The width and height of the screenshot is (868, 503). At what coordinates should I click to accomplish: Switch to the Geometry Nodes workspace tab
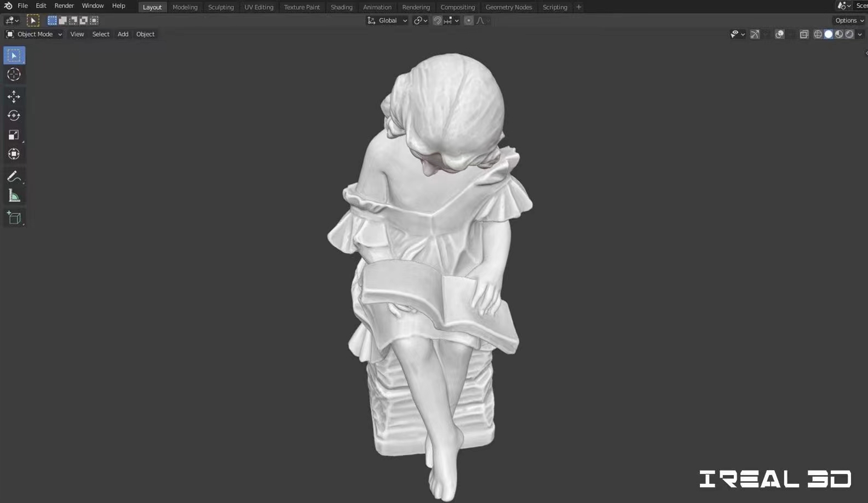pyautogui.click(x=509, y=7)
